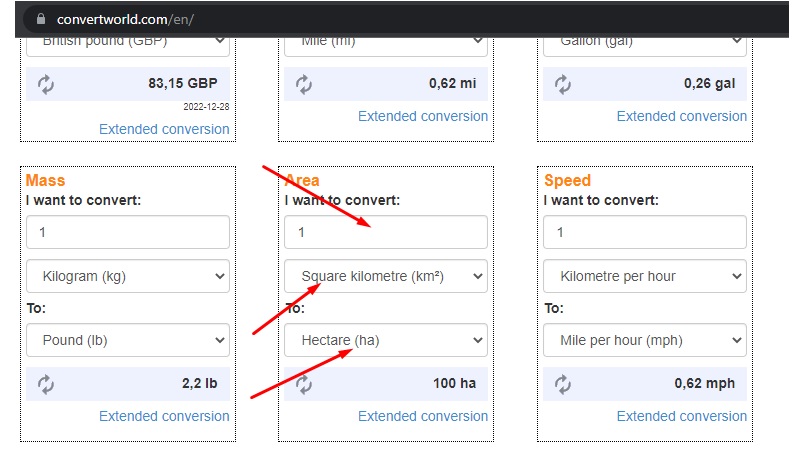Open the Mile per hour (mph) dropdown

(645, 340)
